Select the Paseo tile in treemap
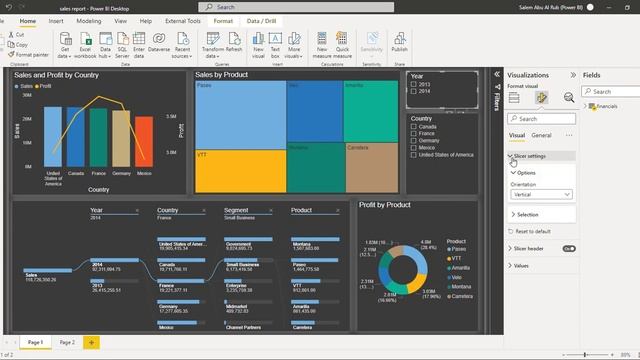Viewport: 640px width, 360px height. point(241,115)
